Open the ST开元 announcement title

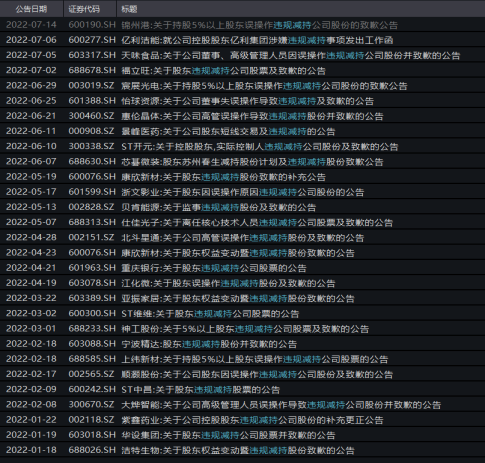pos(260,147)
